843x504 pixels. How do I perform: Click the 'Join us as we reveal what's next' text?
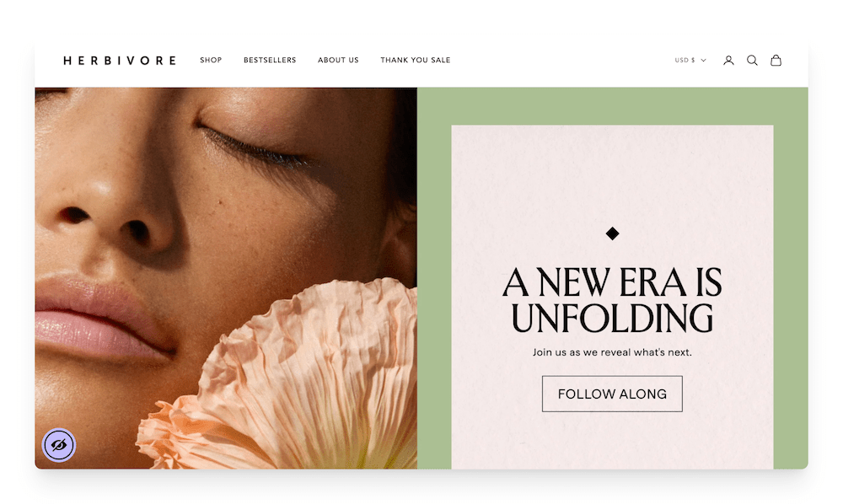pyautogui.click(x=612, y=352)
